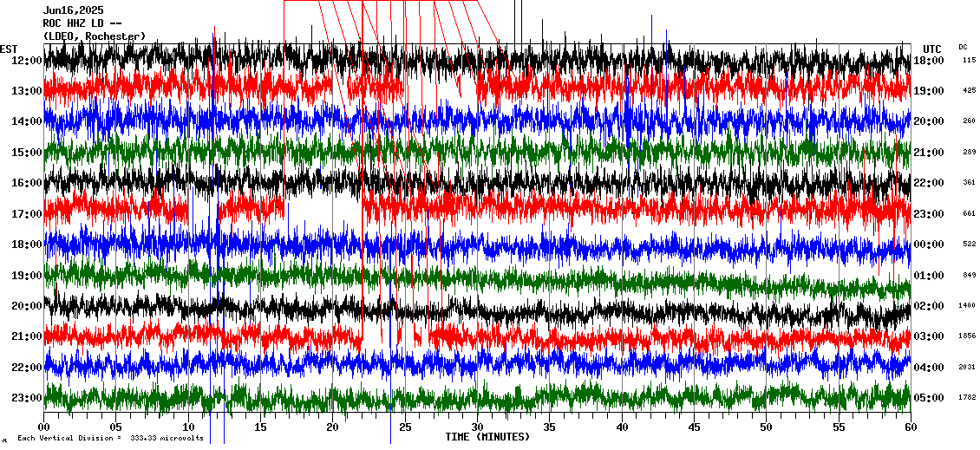Viewport: 980px width, 450px height.
Task: Click the 03:00 UTC time label
Action: point(928,336)
